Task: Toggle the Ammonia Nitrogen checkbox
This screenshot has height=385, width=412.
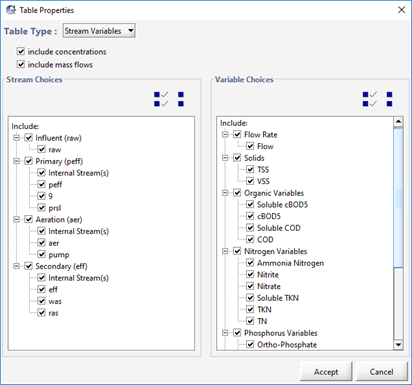Action: coord(250,263)
